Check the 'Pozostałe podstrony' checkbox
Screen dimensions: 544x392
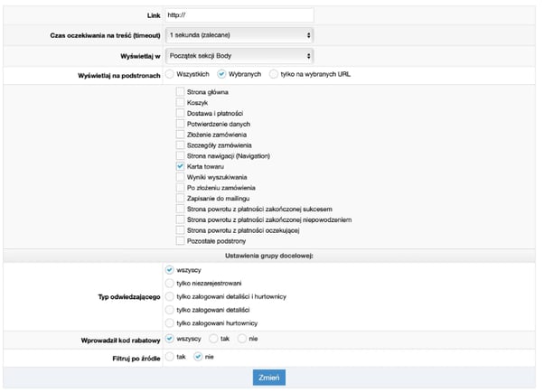click(x=181, y=241)
